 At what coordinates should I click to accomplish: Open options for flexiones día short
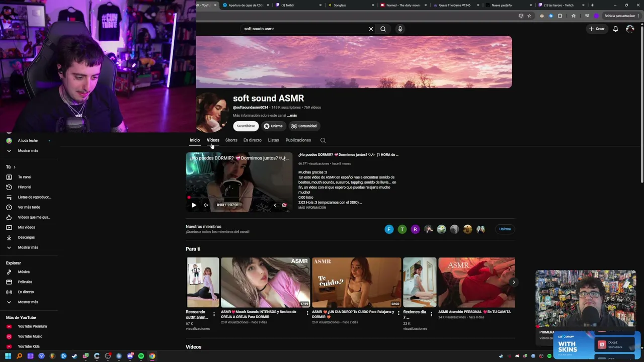pyautogui.click(x=431, y=314)
